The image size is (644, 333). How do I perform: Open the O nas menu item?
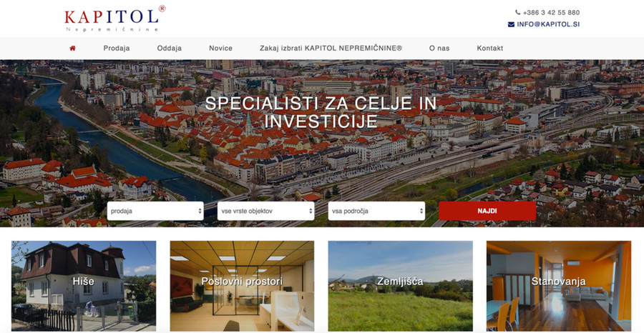(439, 48)
